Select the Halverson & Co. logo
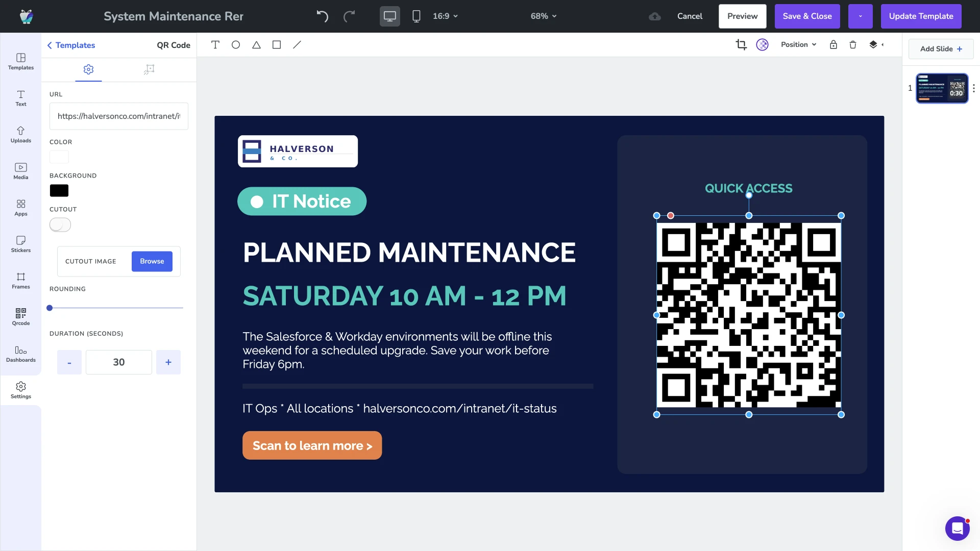This screenshot has height=551, width=980. pos(298,151)
